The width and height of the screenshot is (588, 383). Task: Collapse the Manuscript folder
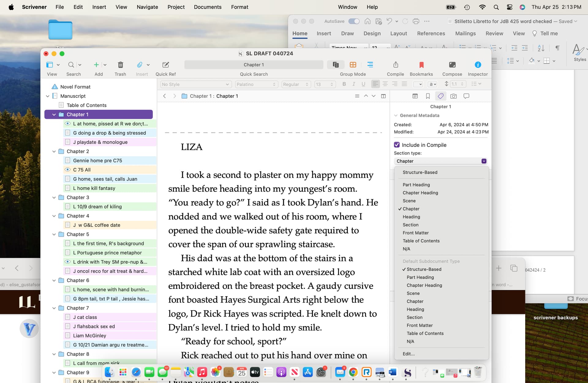(47, 96)
